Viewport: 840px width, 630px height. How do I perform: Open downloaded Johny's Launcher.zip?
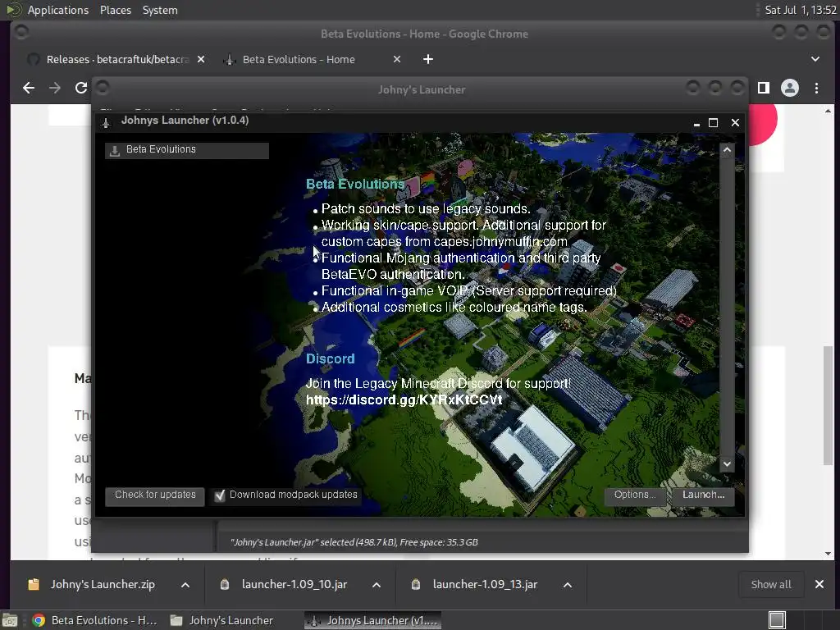pyautogui.click(x=103, y=585)
